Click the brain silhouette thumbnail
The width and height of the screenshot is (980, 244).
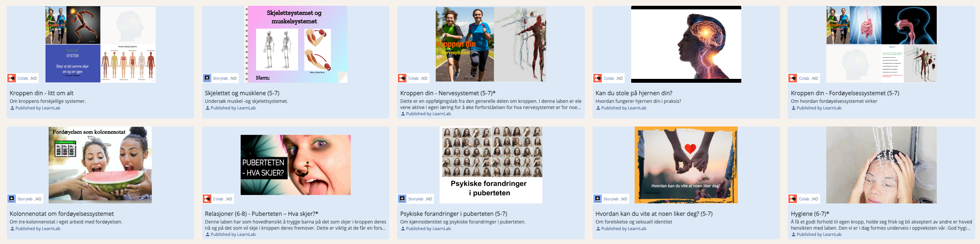tap(686, 44)
